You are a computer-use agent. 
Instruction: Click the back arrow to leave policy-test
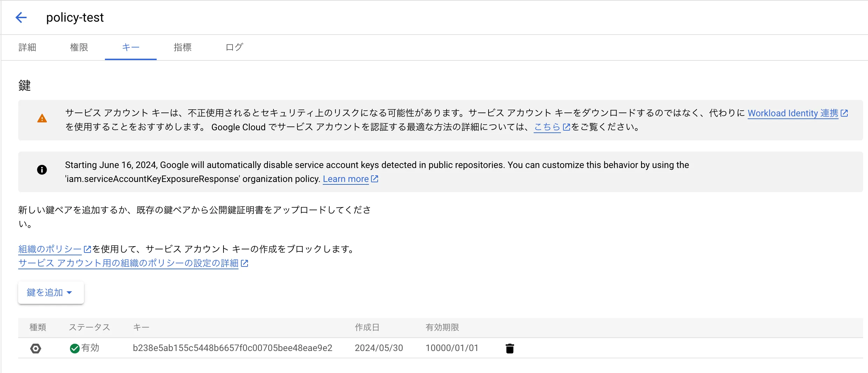click(x=21, y=17)
